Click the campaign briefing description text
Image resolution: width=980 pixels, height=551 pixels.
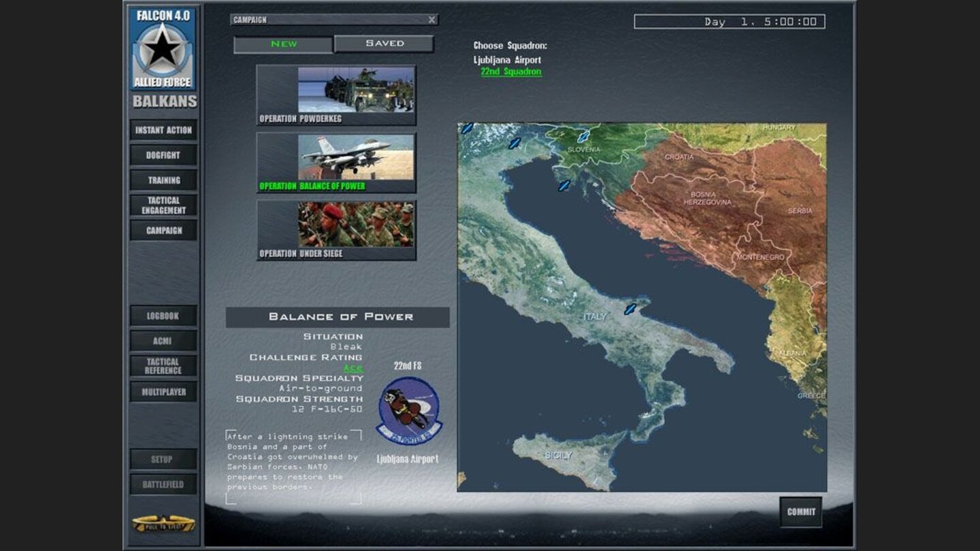(293, 462)
